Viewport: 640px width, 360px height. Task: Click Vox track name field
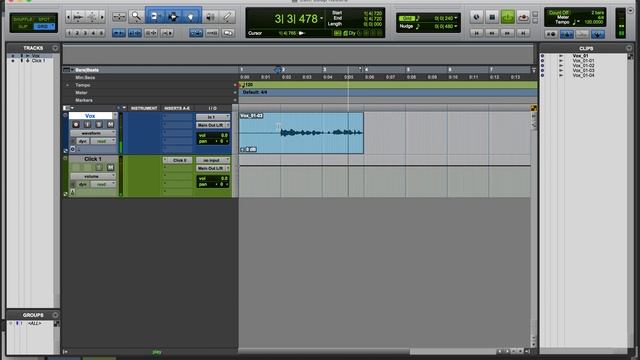coord(90,116)
